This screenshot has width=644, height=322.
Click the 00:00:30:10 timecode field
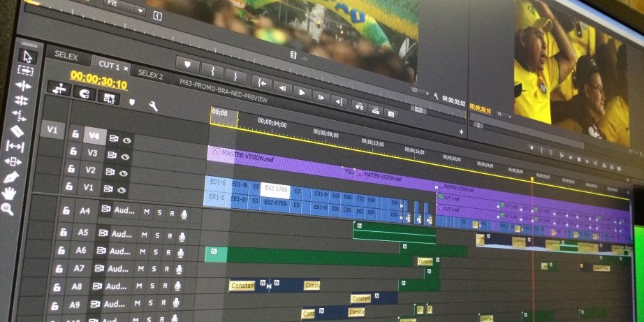click(98, 83)
